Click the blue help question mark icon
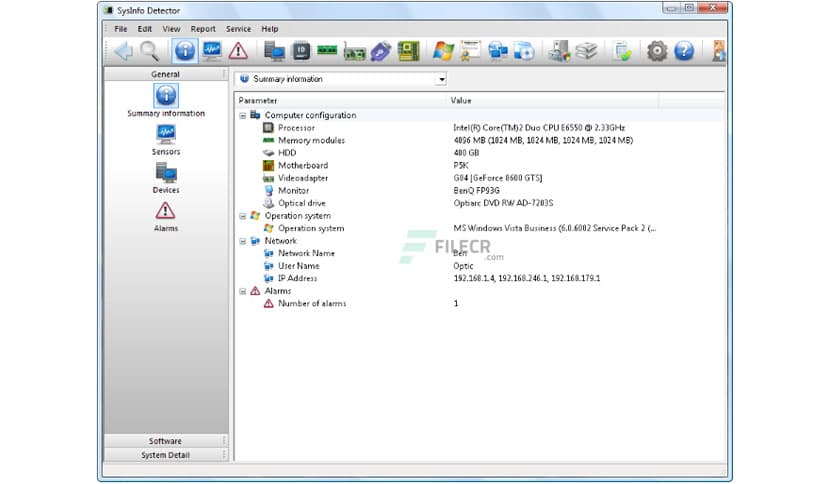The width and height of the screenshot is (836, 484). click(684, 51)
